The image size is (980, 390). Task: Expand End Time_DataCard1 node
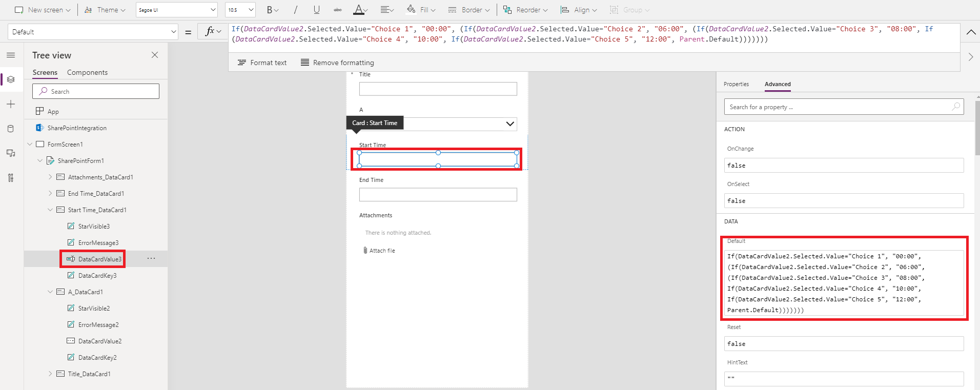50,194
